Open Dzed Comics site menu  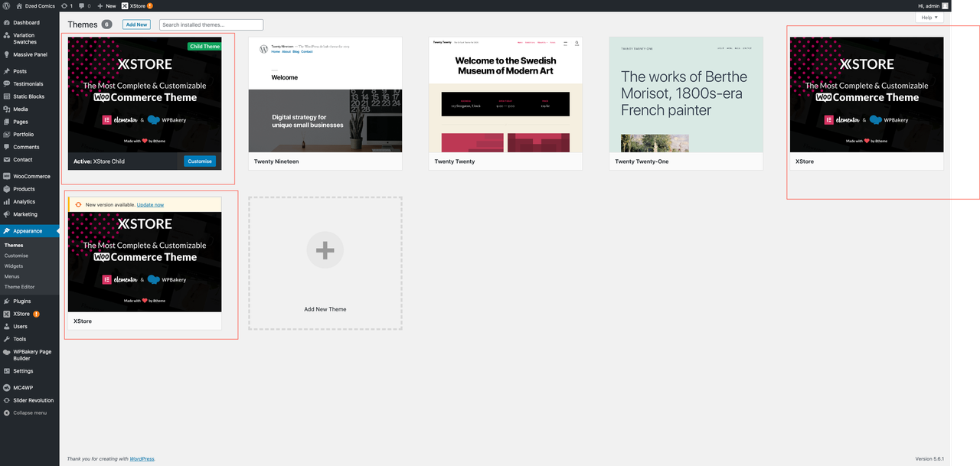[x=36, y=5]
